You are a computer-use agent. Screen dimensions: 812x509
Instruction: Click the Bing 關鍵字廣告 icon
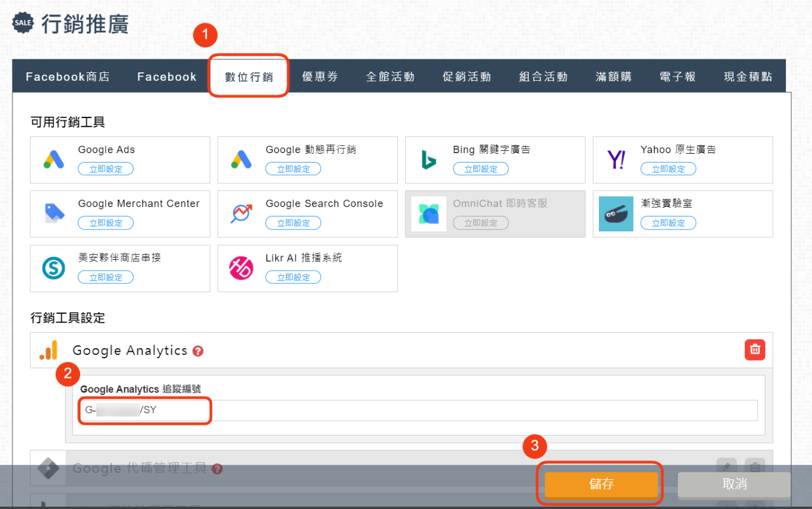[x=429, y=158]
